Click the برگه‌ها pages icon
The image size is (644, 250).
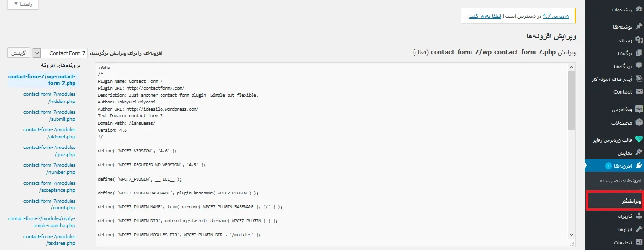(x=639, y=53)
